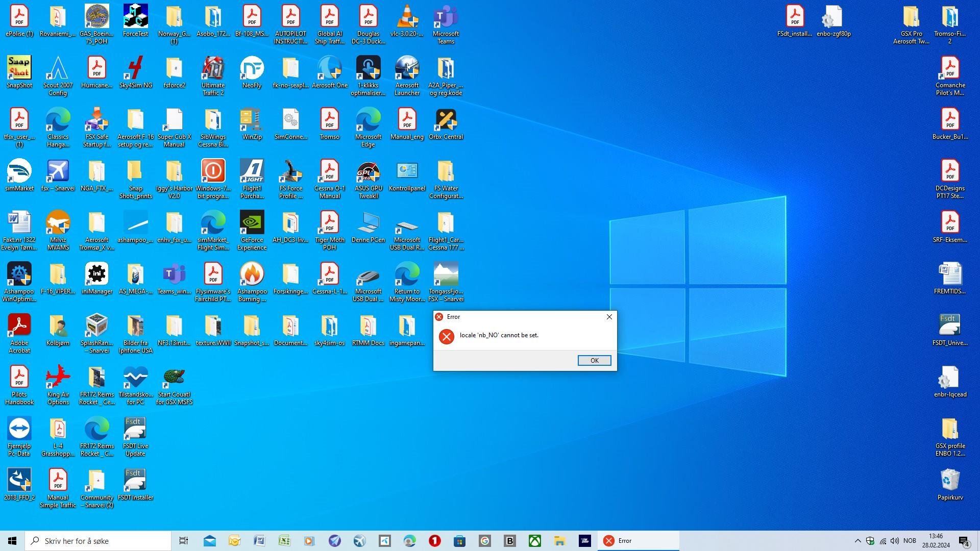Select the SnapShot desktop icon

(19, 72)
